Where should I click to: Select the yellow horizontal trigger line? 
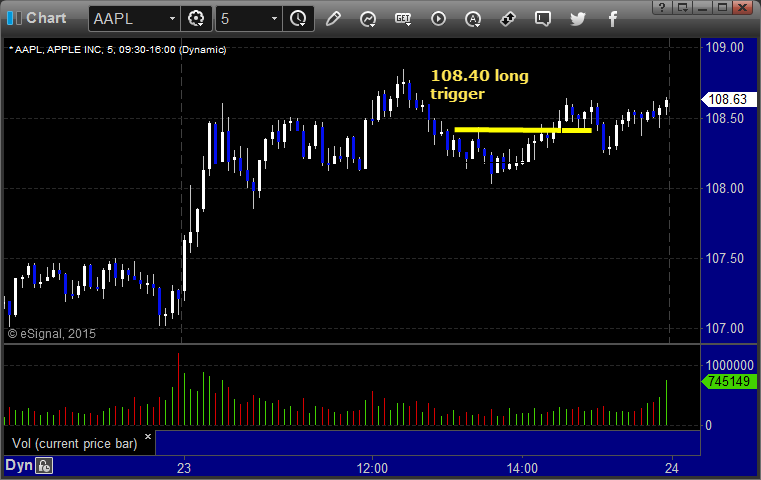523,130
